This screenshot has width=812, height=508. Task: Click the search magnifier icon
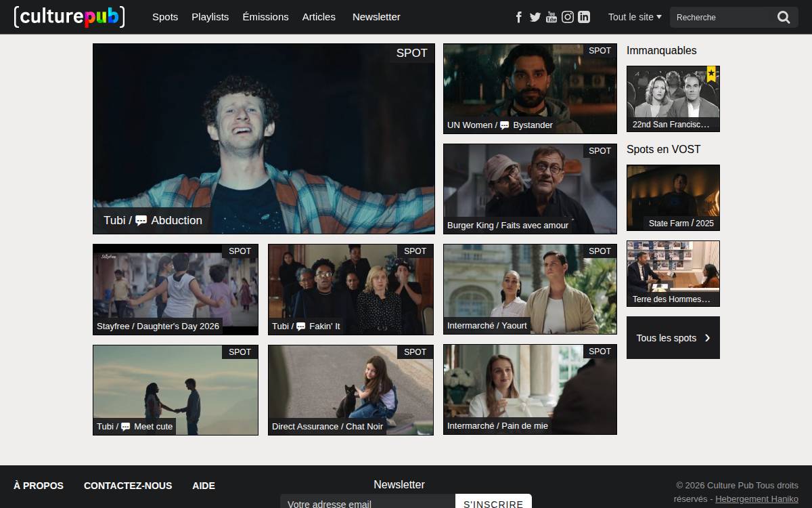[x=784, y=18]
